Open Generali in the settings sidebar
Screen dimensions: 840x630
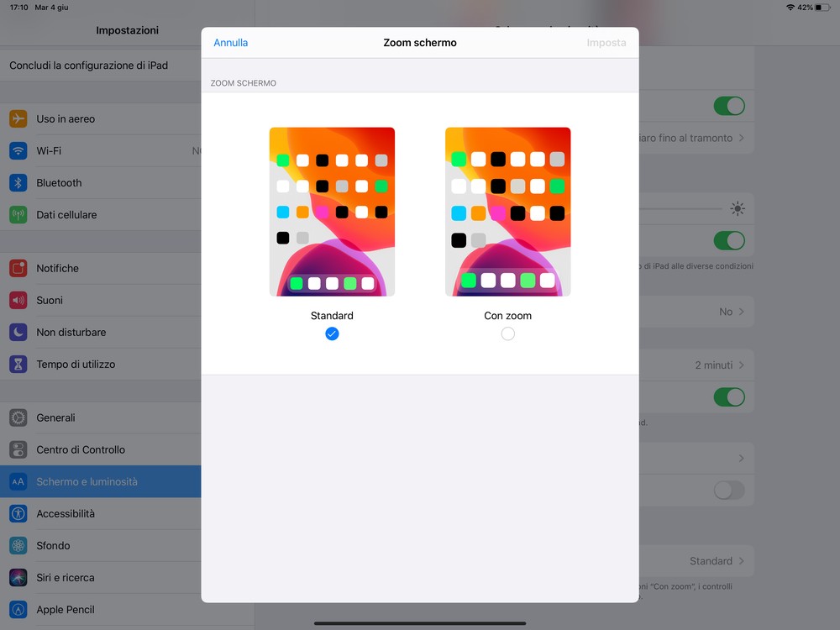tap(55, 418)
